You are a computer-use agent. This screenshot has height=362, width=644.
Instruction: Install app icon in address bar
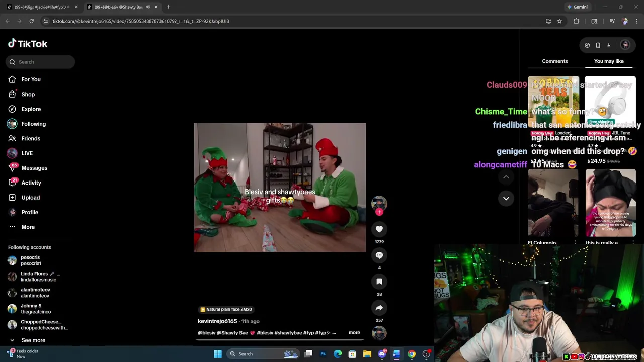click(x=548, y=21)
